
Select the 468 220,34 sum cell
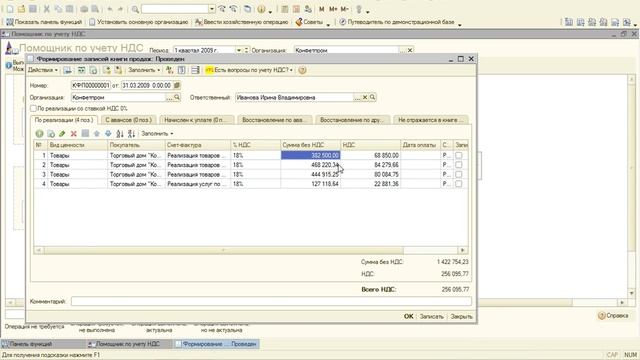tap(310, 165)
